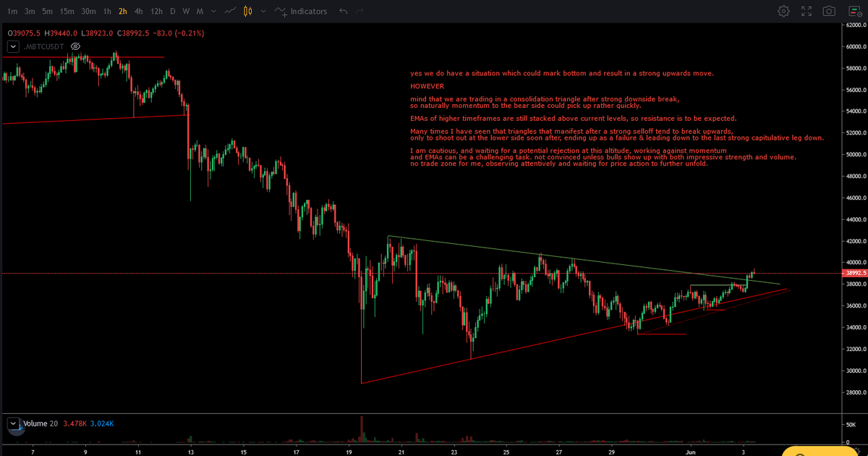Screen dimensions: 868x456
Task: Select the candlestick chart type icon
Action: [x=248, y=11]
